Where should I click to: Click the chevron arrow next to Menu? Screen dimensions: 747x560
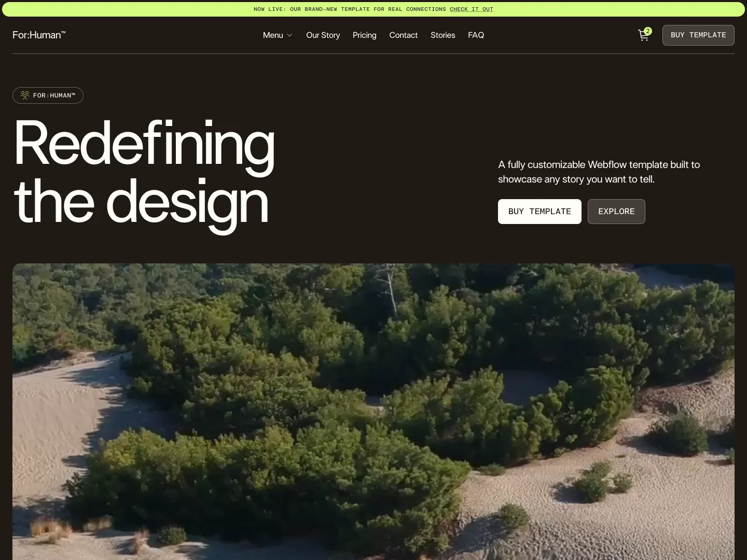(x=289, y=35)
